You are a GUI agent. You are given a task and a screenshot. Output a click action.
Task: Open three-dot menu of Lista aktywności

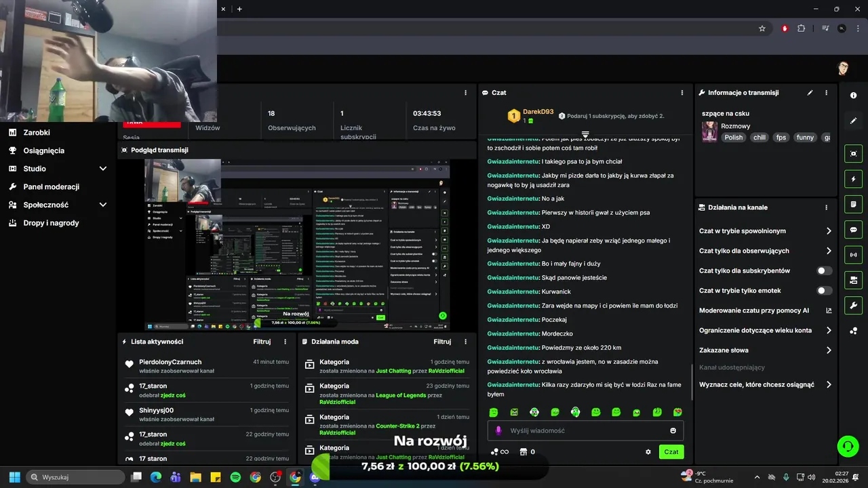[285, 342]
